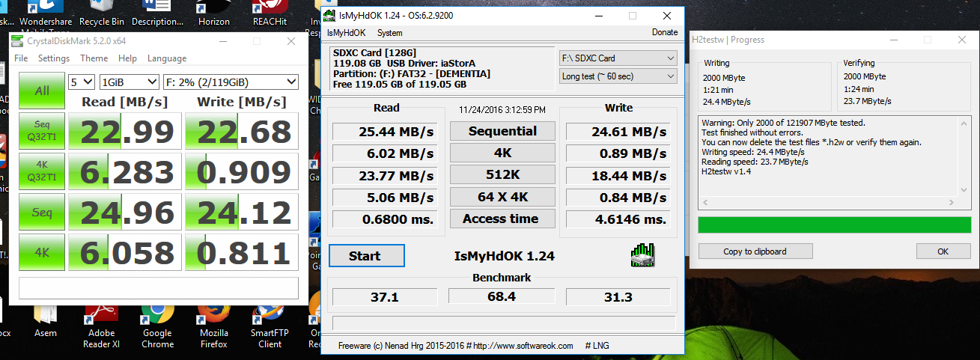This screenshot has width=980, height=360.
Task: Click the 4K test button in IsMyHdOK
Action: [502, 153]
